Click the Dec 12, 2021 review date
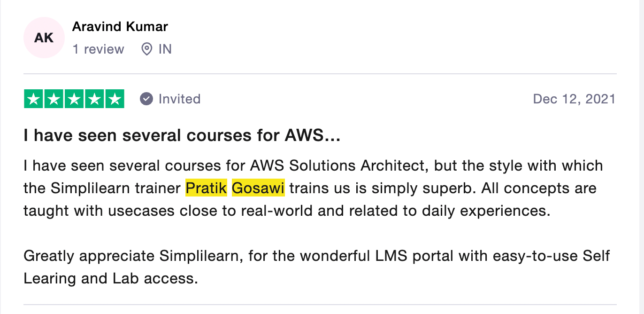Screen dimensions: 644x314 coord(574,99)
